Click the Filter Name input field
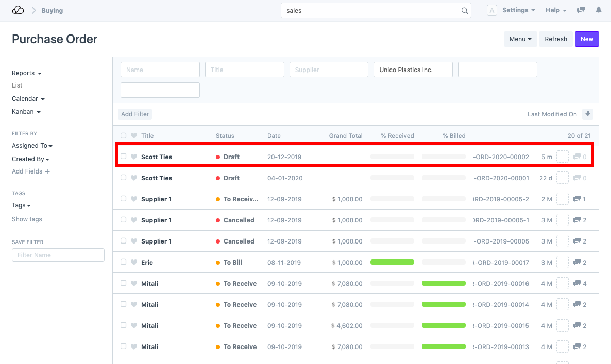This screenshot has height=364, width=611. point(58,255)
